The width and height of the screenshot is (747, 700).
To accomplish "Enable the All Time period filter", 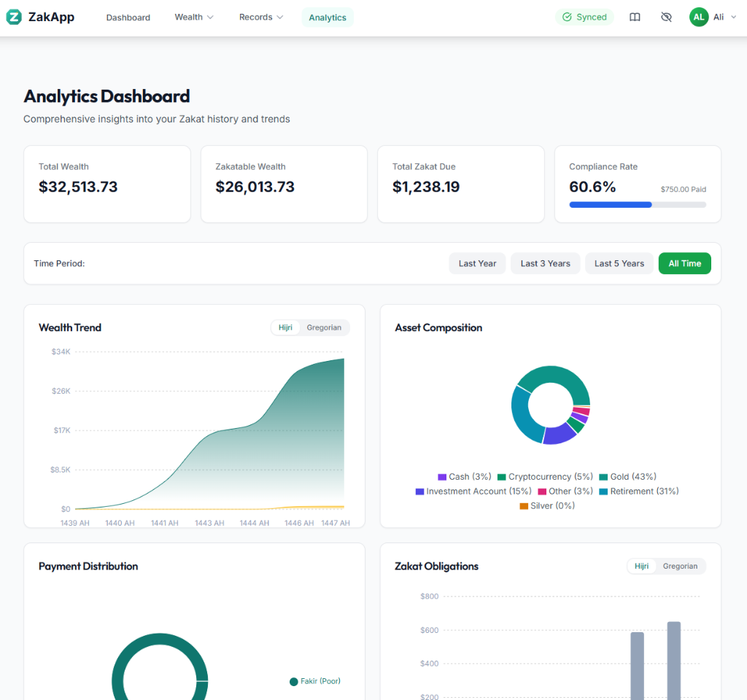I will coord(684,263).
